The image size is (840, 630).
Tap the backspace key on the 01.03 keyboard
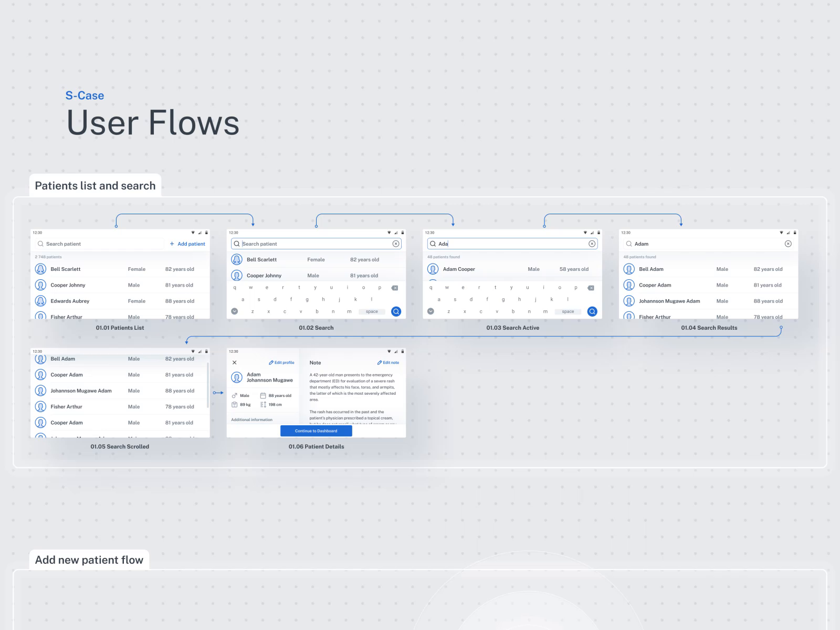pyautogui.click(x=591, y=288)
